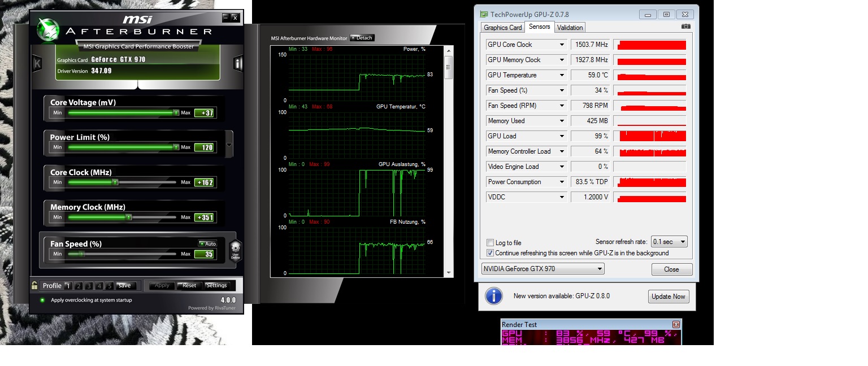
Task: Toggle the profile lock padlock icon
Action: (x=35, y=285)
